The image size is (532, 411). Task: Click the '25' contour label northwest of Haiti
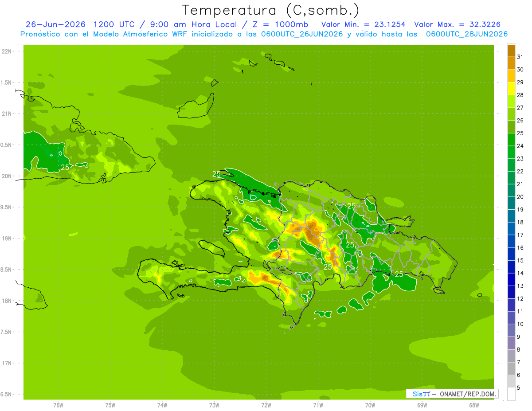click(216, 174)
